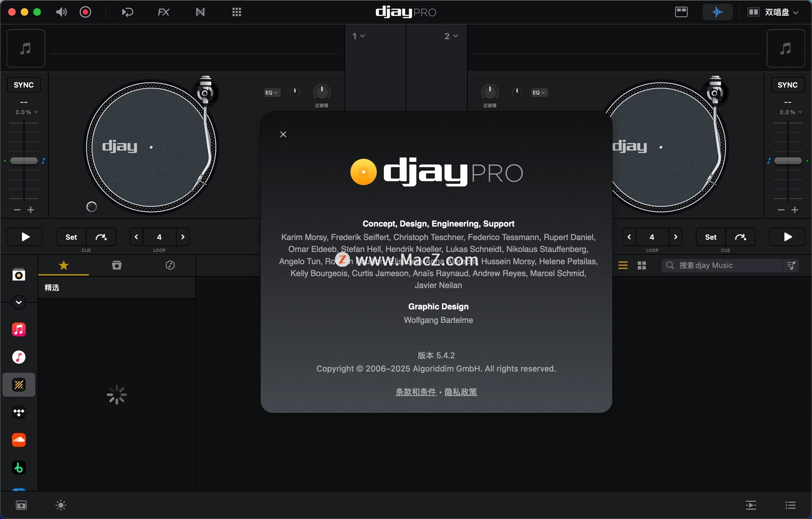Enable SYNC on right deck
812x519 pixels.
coord(787,85)
